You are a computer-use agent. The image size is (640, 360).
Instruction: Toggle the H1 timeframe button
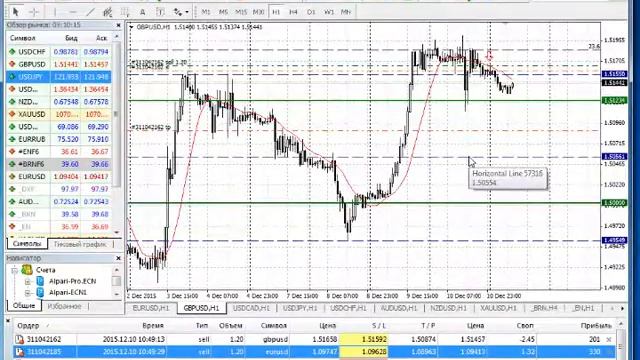point(276,12)
